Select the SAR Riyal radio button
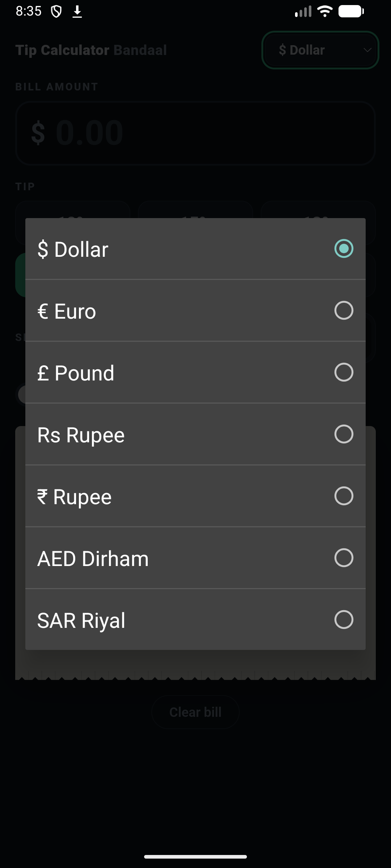The image size is (391, 868). (344, 620)
